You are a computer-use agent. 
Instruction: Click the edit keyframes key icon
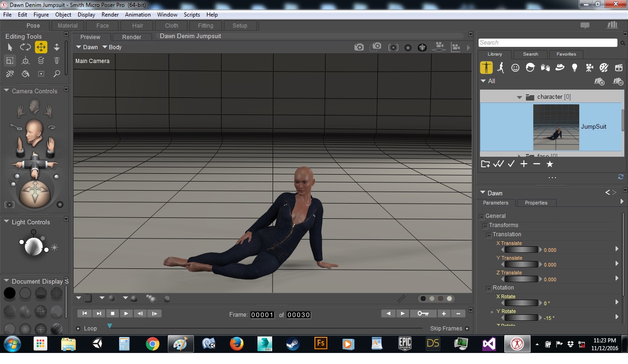pos(423,313)
